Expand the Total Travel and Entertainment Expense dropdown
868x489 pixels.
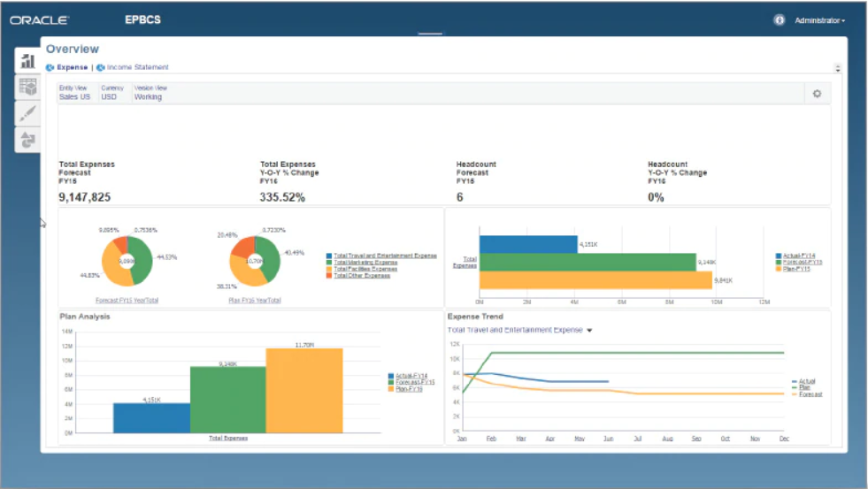[x=589, y=330]
